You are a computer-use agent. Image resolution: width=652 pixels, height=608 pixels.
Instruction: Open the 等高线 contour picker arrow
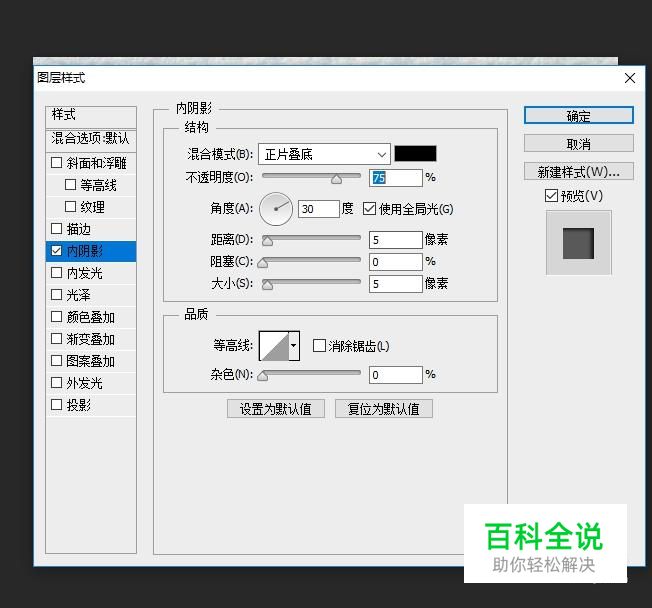click(x=294, y=346)
